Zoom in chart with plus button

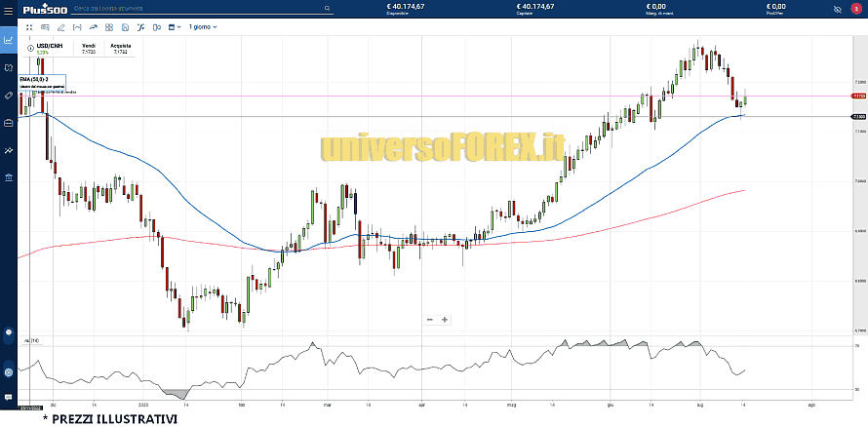click(445, 319)
